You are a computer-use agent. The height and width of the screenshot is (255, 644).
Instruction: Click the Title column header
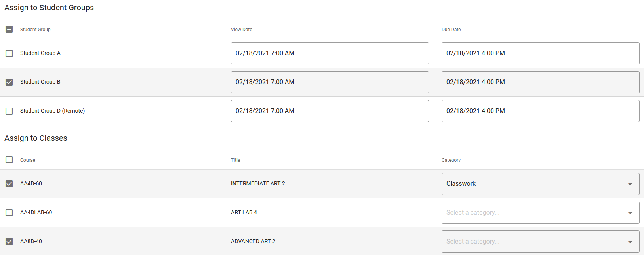(236, 160)
